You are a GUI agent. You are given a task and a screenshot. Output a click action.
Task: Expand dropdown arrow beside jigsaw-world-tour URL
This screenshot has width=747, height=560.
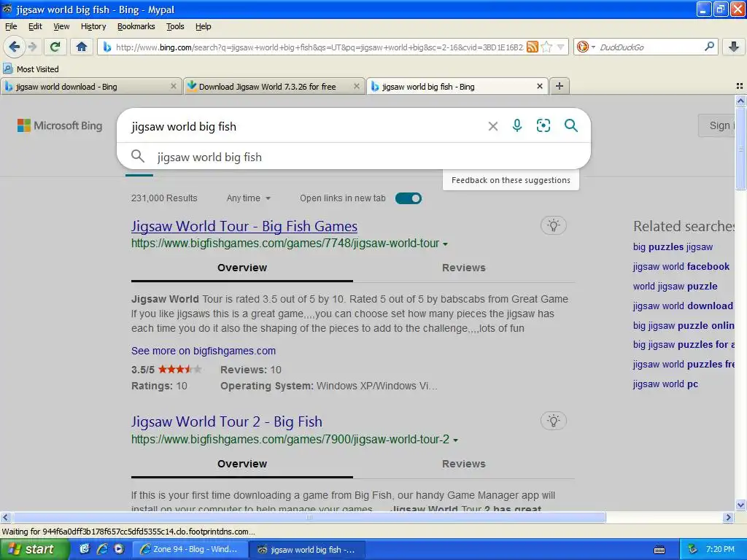click(x=445, y=244)
